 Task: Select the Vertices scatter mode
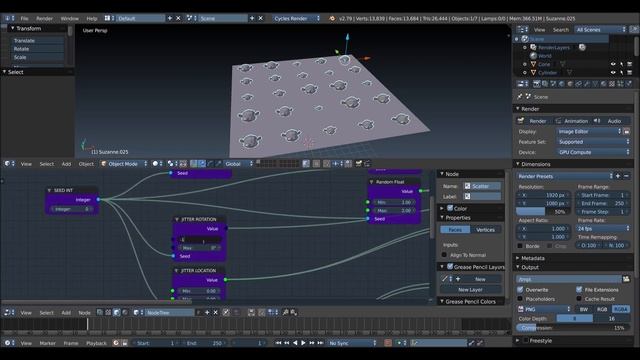(485, 230)
